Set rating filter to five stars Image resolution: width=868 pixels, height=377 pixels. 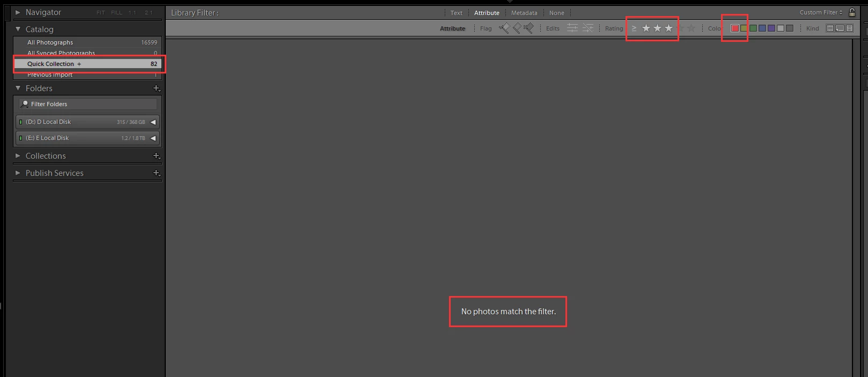point(692,28)
